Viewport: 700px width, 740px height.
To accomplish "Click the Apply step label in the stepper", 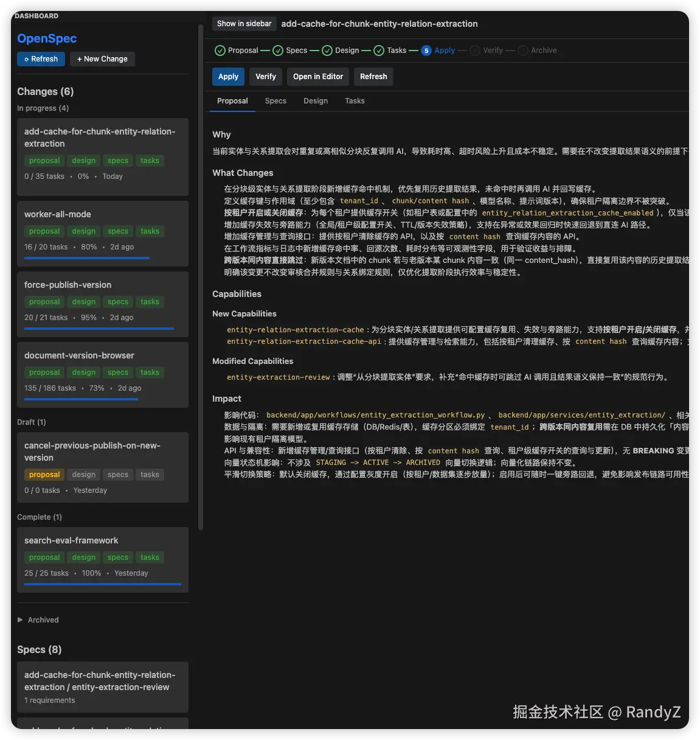I will [445, 51].
